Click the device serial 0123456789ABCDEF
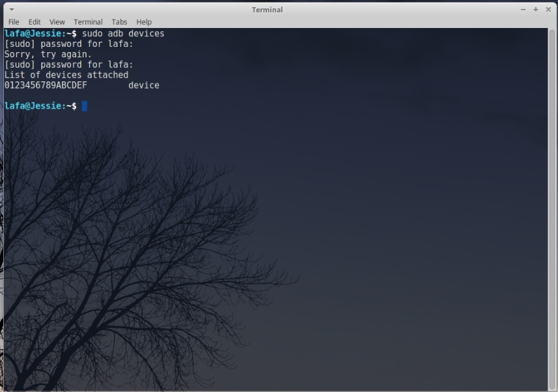Viewport: 558px width, 392px height. coord(46,85)
